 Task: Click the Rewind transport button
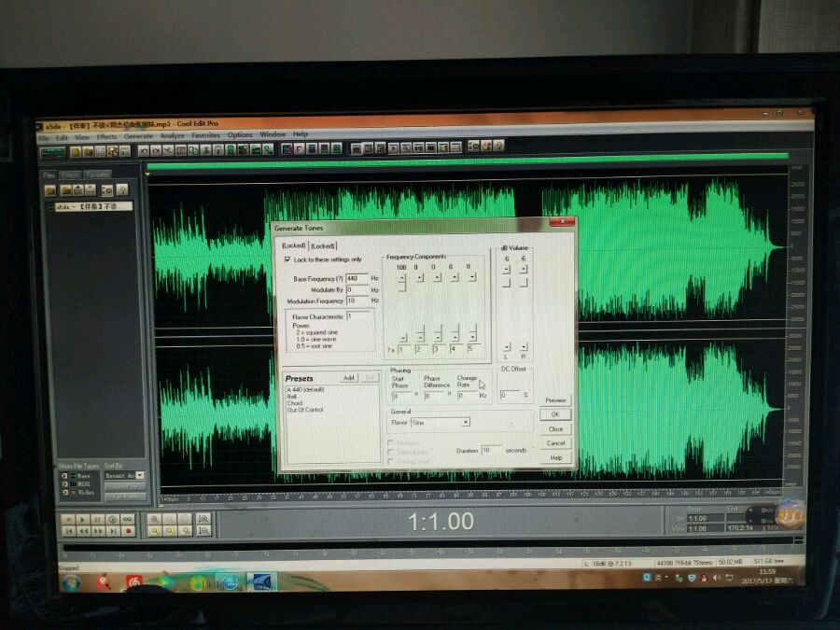click(83, 531)
